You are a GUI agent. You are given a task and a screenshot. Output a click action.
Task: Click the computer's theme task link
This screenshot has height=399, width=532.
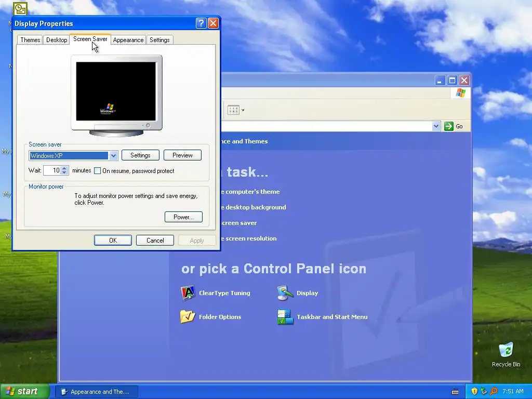[x=250, y=192]
